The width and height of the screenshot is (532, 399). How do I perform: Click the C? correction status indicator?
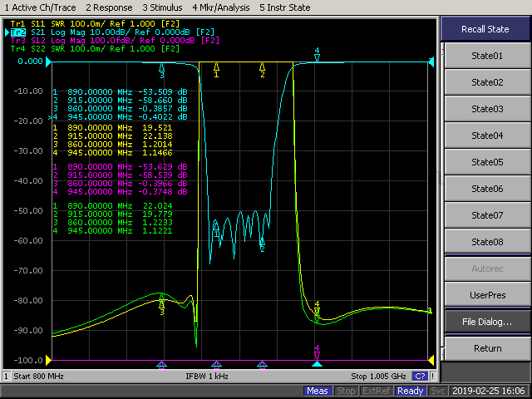coord(420,377)
